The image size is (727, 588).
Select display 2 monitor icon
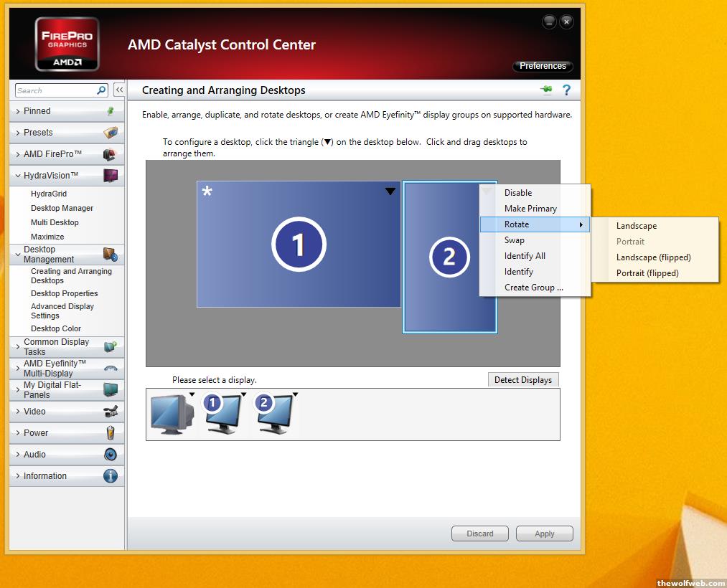(275, 414)
